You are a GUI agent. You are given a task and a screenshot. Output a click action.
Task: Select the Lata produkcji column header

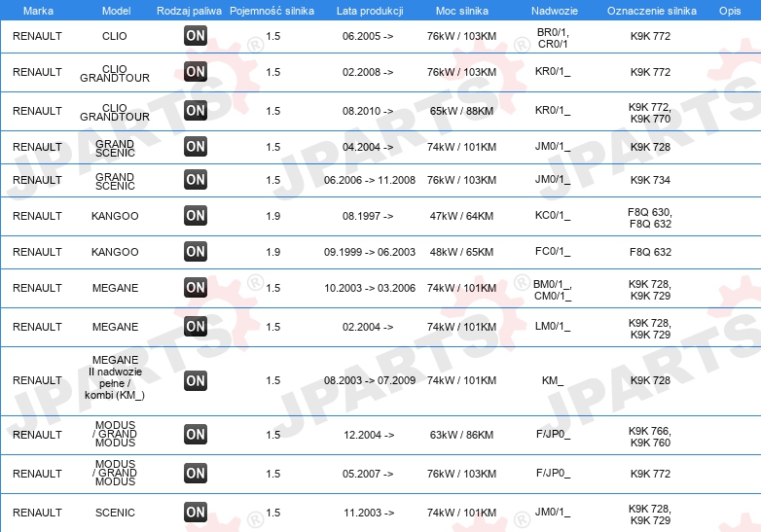point(370,11)
